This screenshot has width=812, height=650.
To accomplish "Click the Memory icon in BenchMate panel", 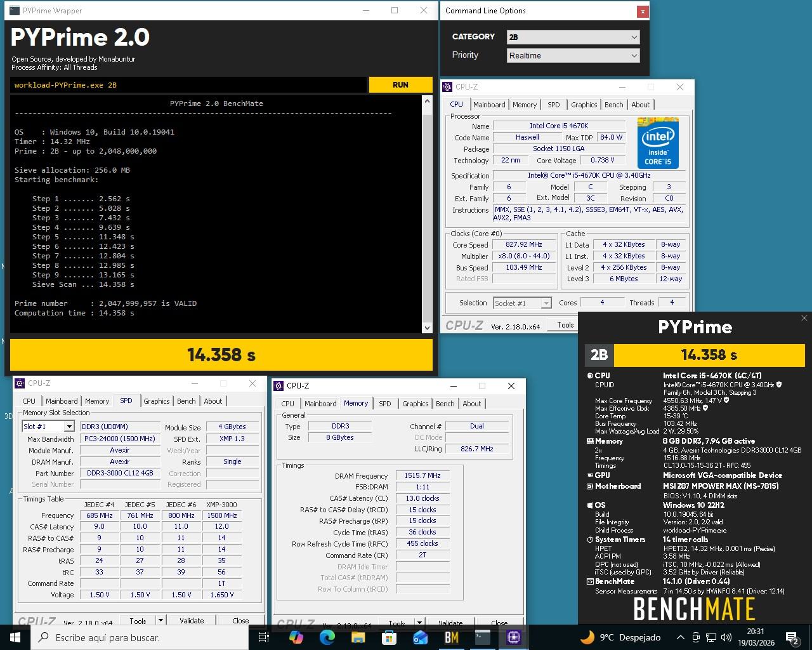I will (591, 441).
